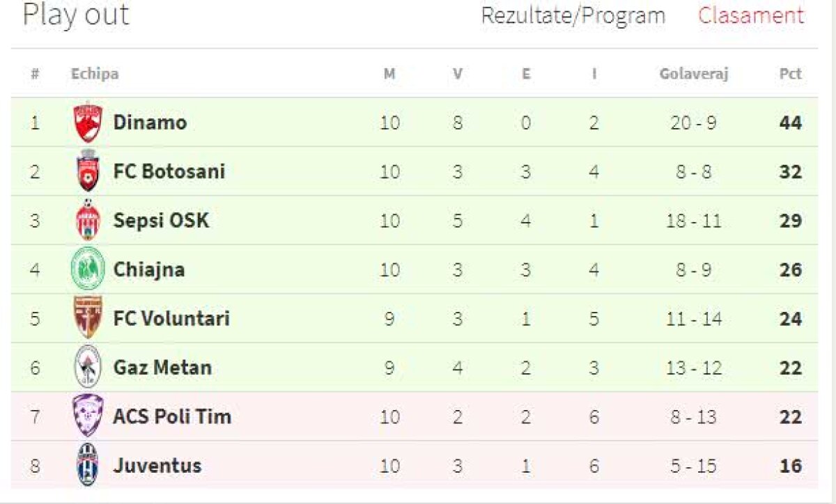Viewport: 836px width, 504px height.
Task: Open the FC Botosani team link
Action: (169, 171)
